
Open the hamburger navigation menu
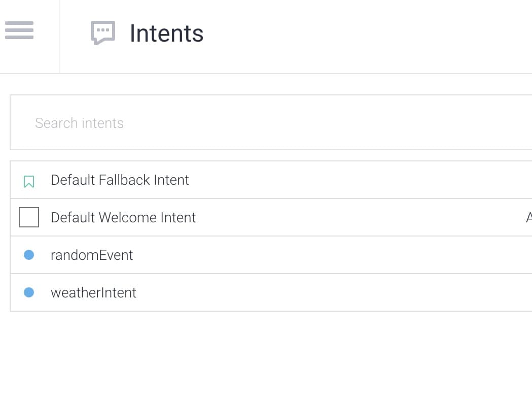click(19, 30)
